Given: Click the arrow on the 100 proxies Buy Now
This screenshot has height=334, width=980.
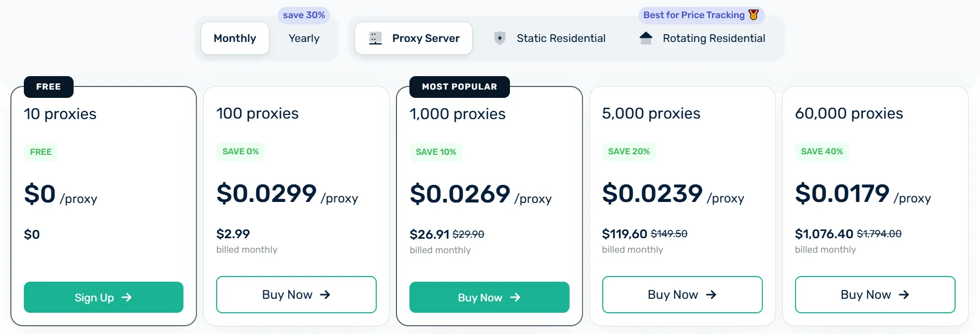Looking at the screenshot, I should (325, 295).
